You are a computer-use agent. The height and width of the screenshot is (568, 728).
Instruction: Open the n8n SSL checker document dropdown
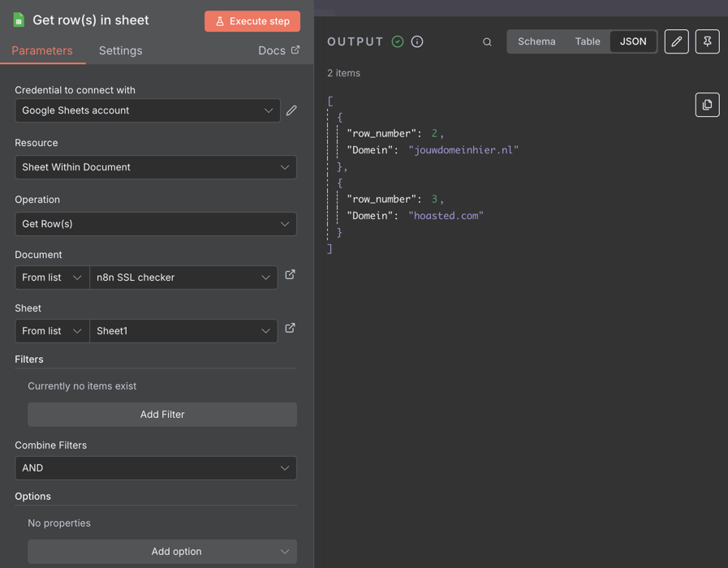click(183, 278)
